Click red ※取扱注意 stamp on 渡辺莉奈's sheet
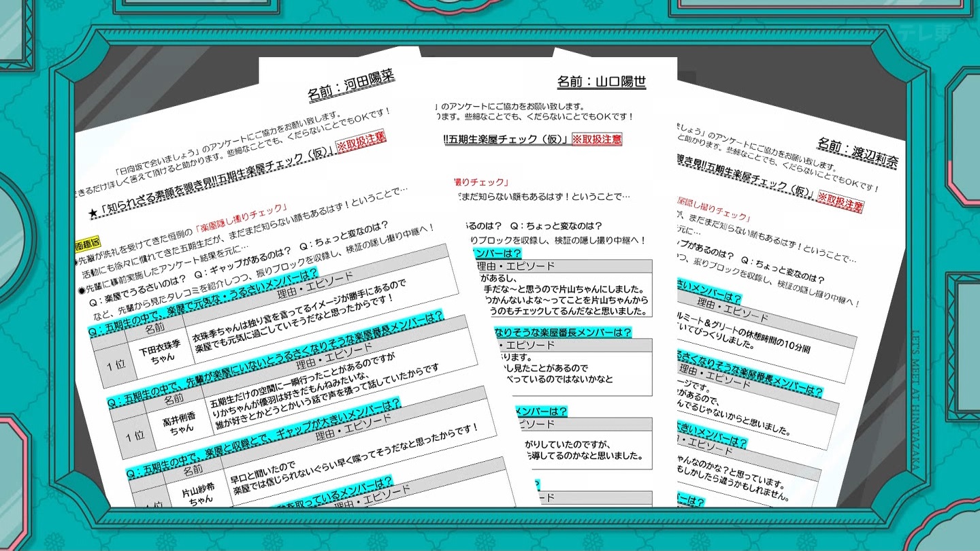 [840, 201]
